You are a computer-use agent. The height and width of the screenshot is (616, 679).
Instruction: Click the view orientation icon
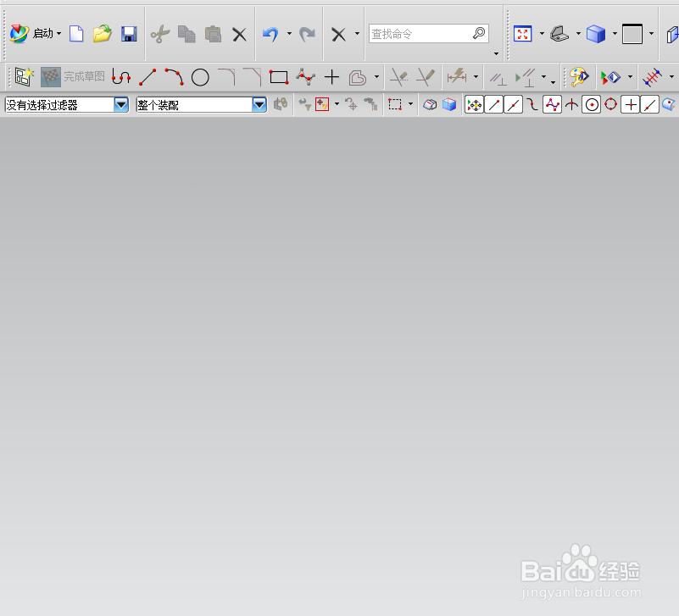point(559,33)
